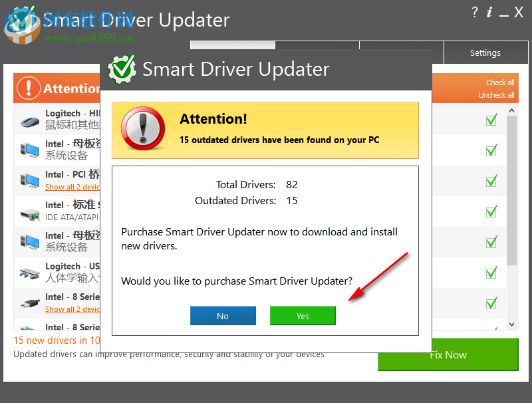Click Yes to purchase Smart Driver Updater
Image resolution: width=532 pixels, height=403 pixels.
303,315
